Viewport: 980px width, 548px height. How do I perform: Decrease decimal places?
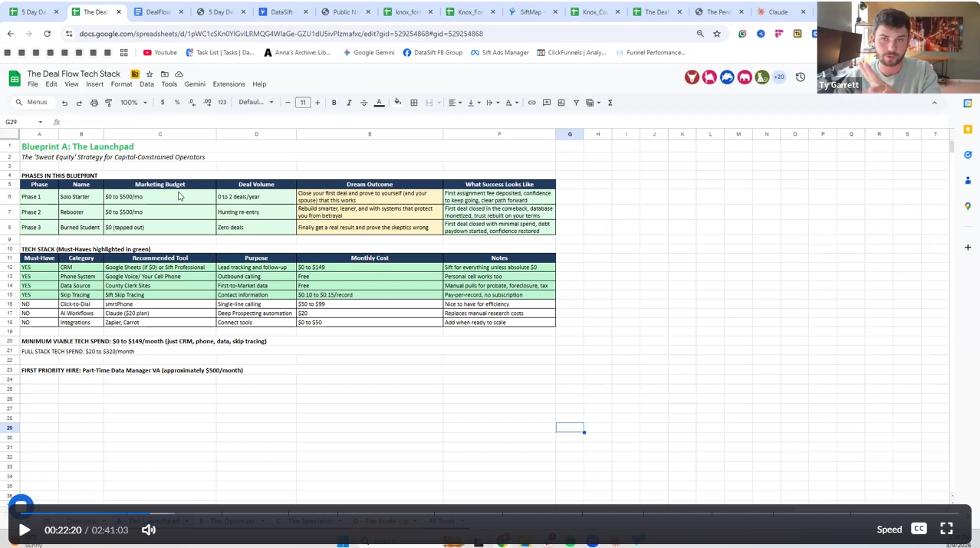(x=192, y=103)
